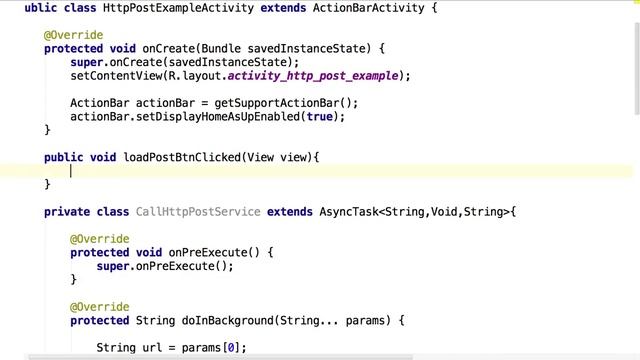Click the first @Override annotation above onCreate
The width and height of the screenshot is (640, 360).
pos(73,35)
